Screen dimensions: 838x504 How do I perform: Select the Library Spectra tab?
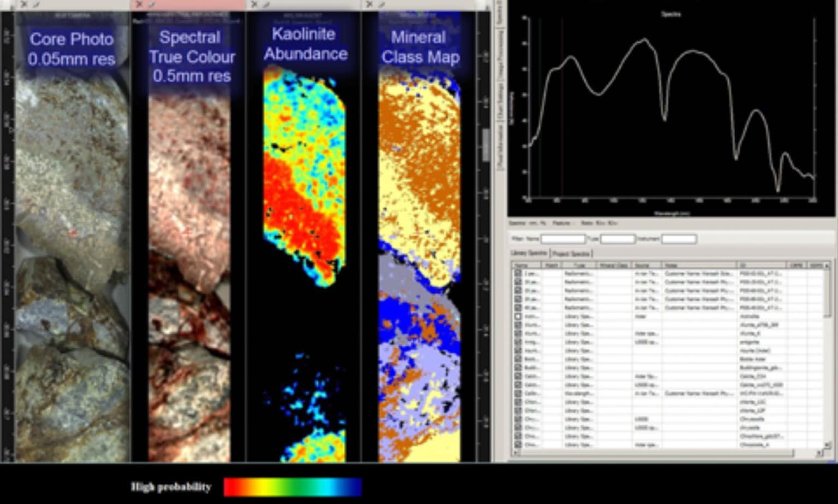[x=529, y=253]
